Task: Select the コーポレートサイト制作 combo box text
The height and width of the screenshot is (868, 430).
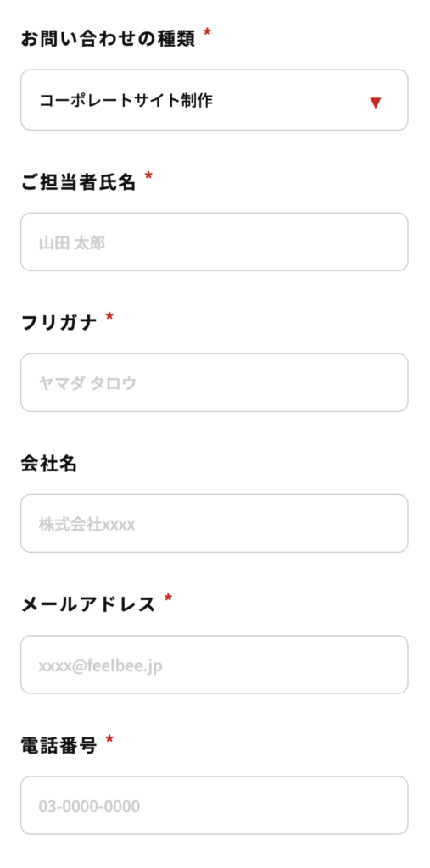Action: pos(126,100)
